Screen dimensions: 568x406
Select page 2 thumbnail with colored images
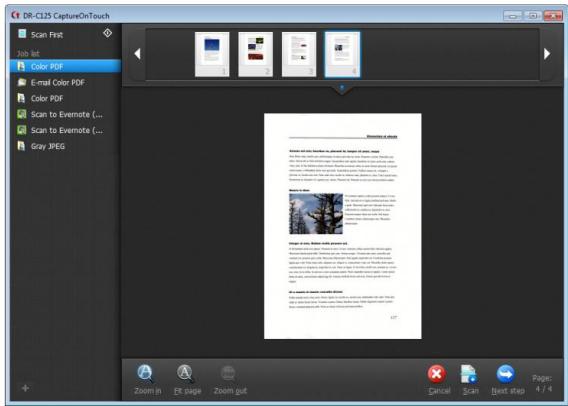point(255,54)
